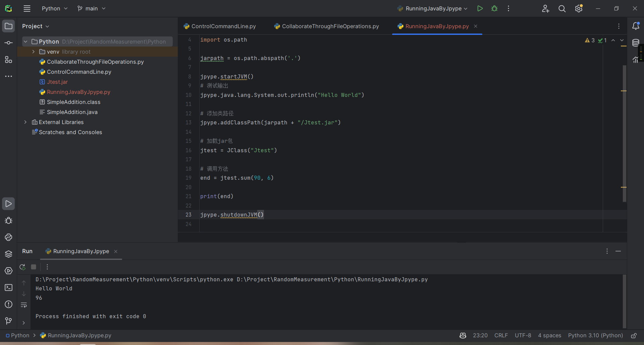Open the Terminal tool window
This screenshot has width=644, height=345.
coord(8,288)
